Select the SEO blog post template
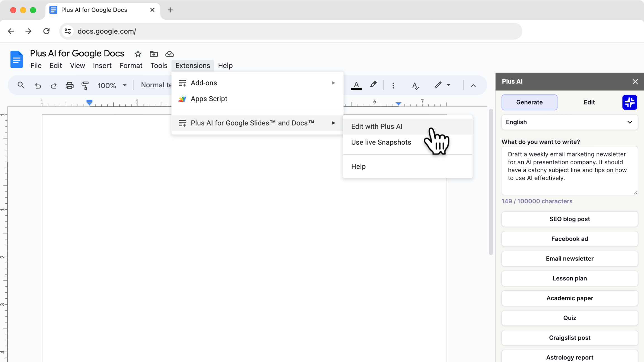The image size is (644, 362). coord(569,219)
